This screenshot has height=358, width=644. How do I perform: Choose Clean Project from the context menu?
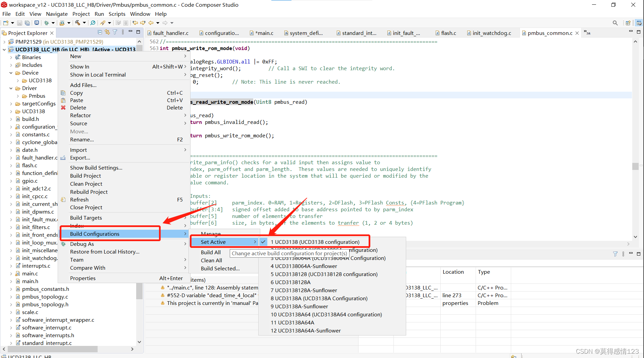pos(86,184)
